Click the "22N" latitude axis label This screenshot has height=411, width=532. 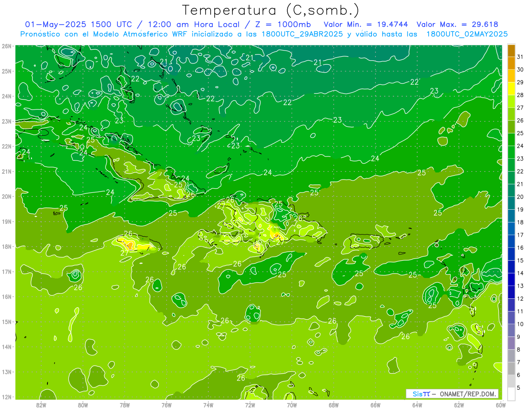[7, 146]
